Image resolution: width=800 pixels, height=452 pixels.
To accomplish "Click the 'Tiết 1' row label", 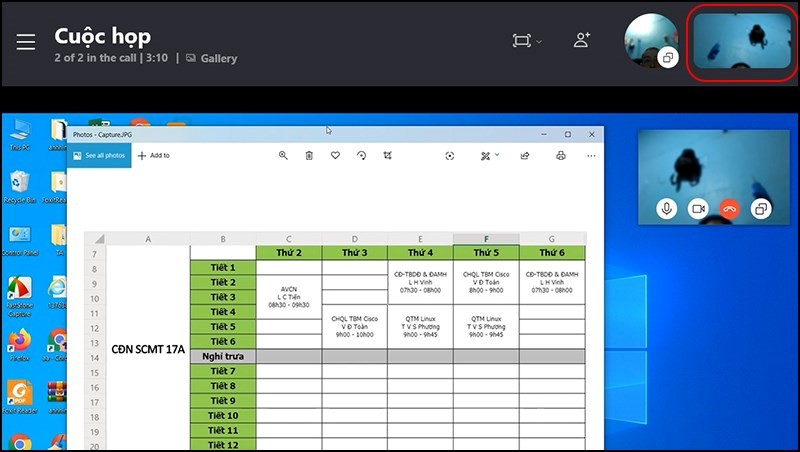I will pyautogui.click(x=223, y=267).
